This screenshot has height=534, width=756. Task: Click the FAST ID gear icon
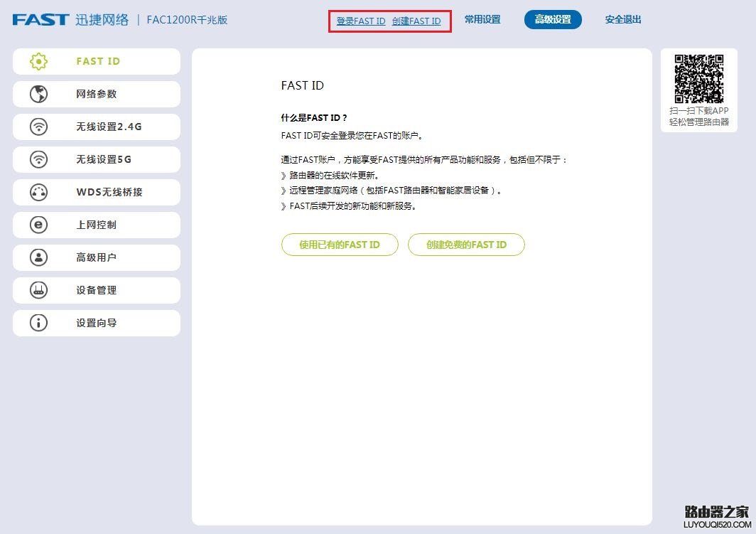[38, 61]
